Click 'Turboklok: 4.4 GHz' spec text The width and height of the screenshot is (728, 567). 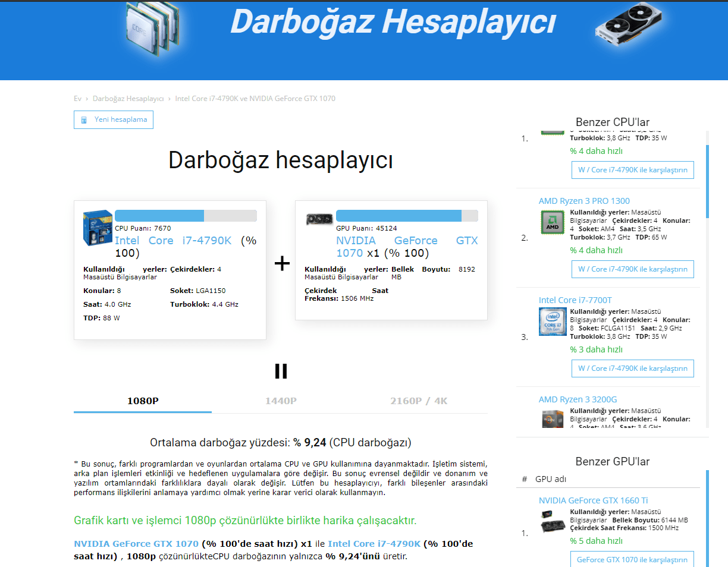[204, 304]
